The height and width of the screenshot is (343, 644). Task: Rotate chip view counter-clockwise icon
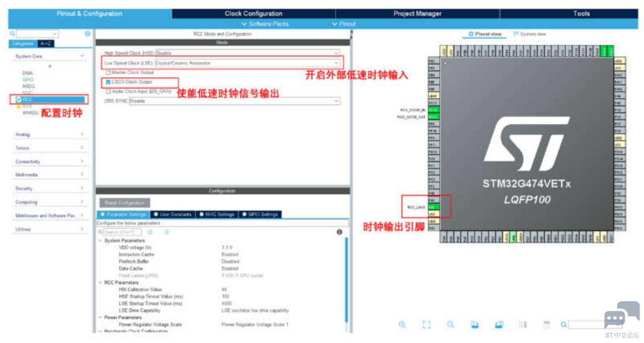tap(498, 325)
